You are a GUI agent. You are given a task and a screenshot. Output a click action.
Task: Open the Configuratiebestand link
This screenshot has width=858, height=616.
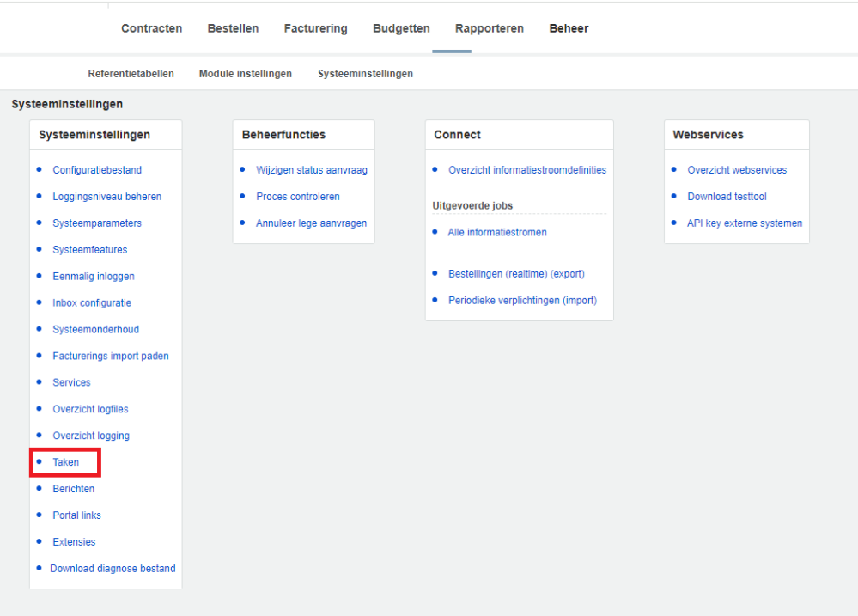point(97,170)
